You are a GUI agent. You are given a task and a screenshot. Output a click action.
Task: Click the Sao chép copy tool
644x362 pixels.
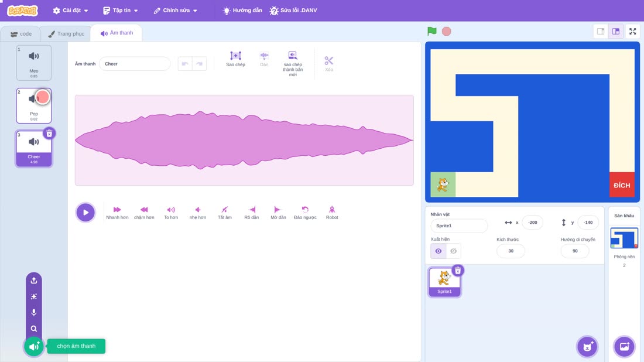click(236, 59)
